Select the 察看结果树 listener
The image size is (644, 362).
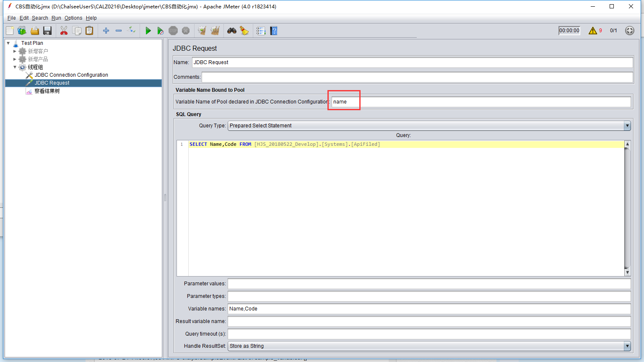coord(47,91)
